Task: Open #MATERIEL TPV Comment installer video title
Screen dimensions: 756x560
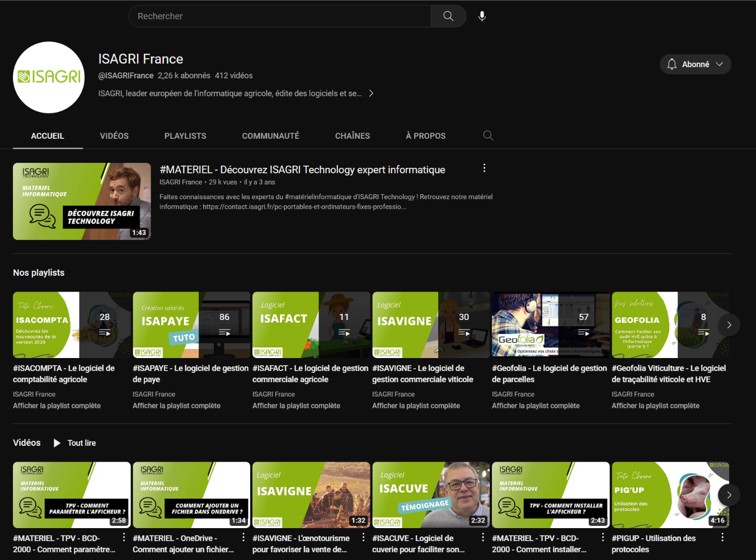Action: [539, 544]
